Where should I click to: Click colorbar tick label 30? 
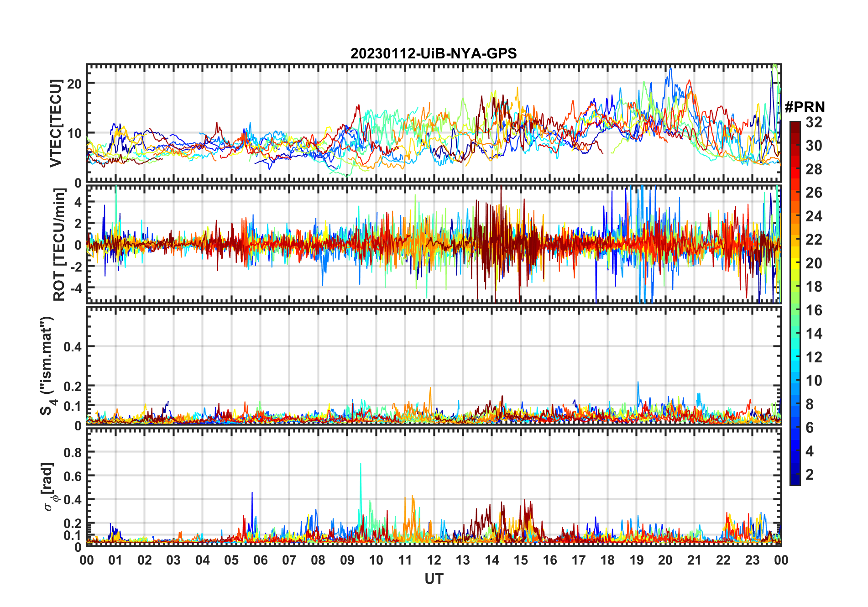pyautogui.click(x=814, y=146)
